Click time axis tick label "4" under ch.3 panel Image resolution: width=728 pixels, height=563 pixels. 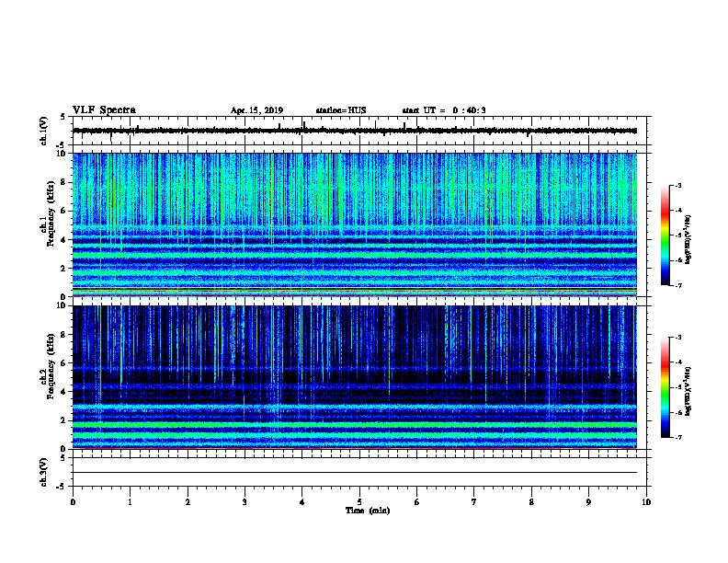(x=302, y=502)
